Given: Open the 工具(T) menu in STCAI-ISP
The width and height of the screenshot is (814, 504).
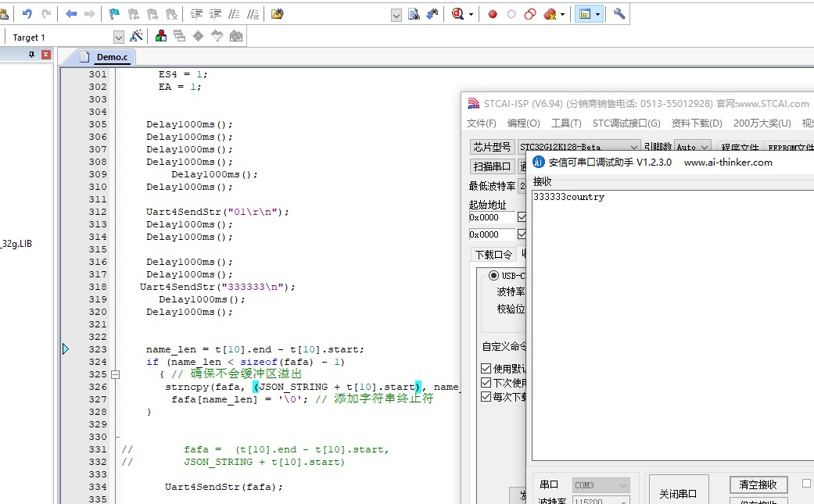Looking at the screenshot, I should point(566,123).
